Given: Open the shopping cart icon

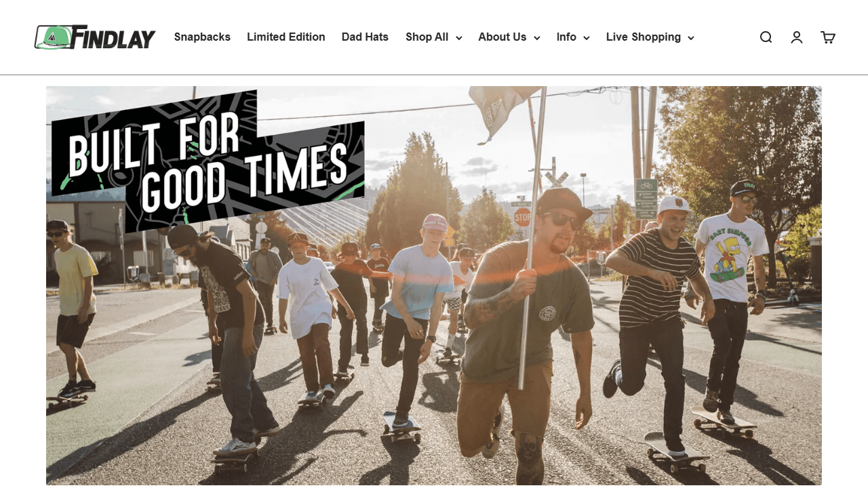Looking at the screenshot, I should point(828,37).
